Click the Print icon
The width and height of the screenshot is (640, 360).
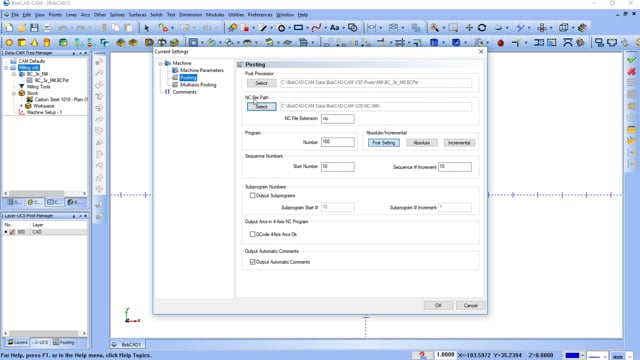[47, 28]
